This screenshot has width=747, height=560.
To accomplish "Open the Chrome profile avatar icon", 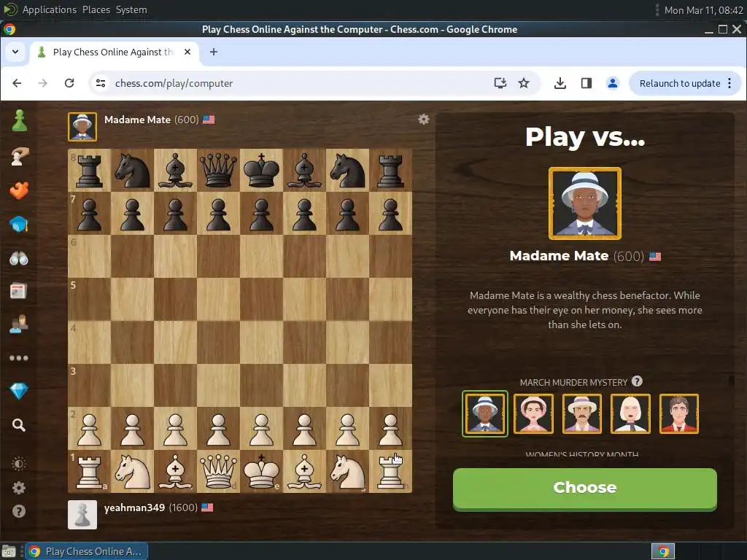I will (x=613, y=83).
